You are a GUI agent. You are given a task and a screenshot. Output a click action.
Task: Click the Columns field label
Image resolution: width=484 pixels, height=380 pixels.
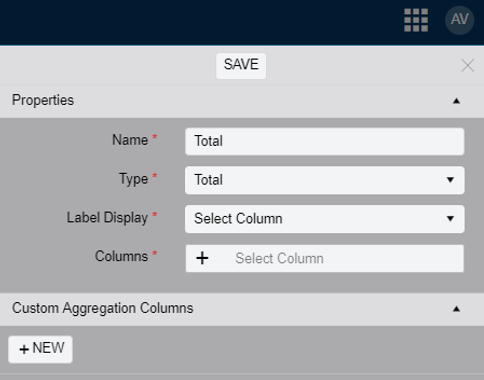[121, 256]
